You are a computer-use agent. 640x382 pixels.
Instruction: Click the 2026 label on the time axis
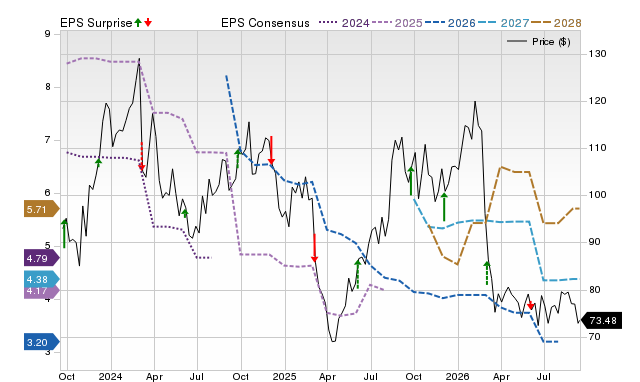coord(458,376)
